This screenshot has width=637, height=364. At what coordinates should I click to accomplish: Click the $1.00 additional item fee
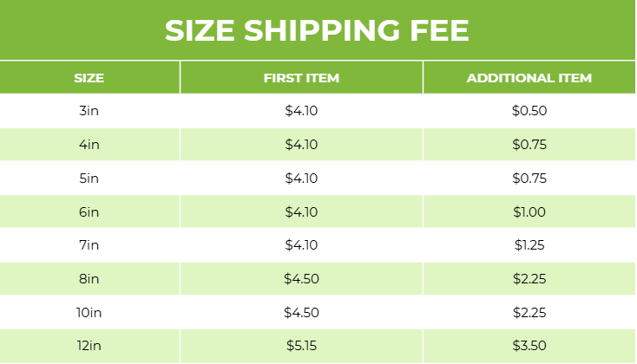pyautogui.click(x=529, y=212)
